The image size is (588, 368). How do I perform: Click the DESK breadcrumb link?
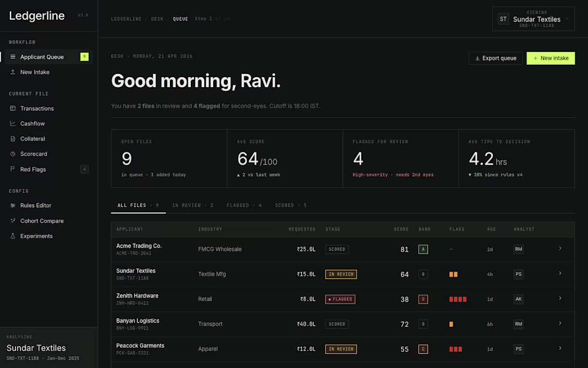tap(157, 19)
